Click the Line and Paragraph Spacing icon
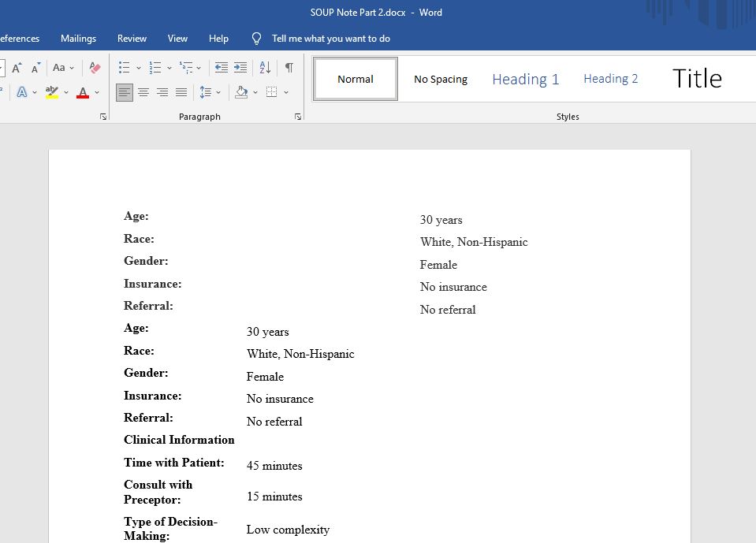 pos(206,92)
